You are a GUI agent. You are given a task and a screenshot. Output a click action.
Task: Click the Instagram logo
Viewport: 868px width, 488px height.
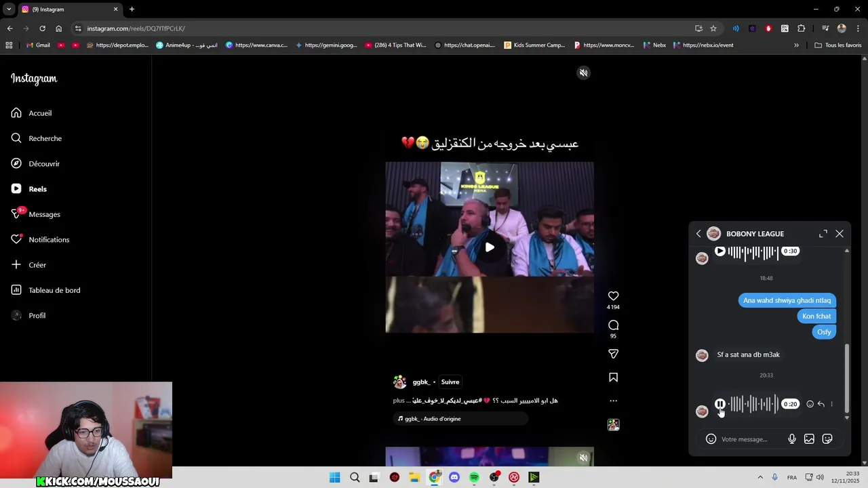(x=34, y=79)
